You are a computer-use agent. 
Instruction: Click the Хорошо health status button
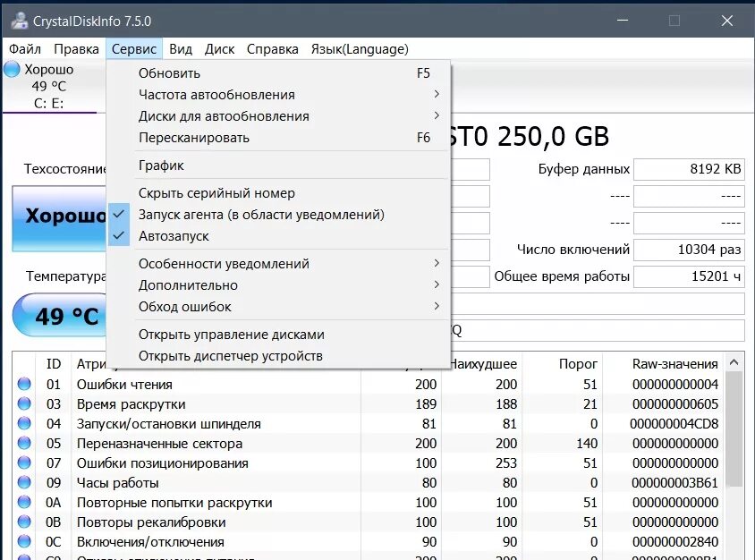coord(59,218)
